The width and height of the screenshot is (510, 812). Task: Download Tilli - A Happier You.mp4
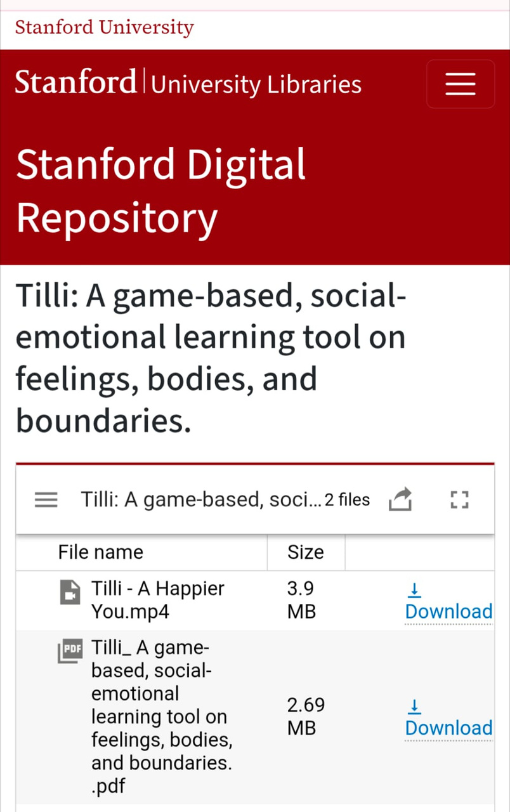tap(448, 603)
